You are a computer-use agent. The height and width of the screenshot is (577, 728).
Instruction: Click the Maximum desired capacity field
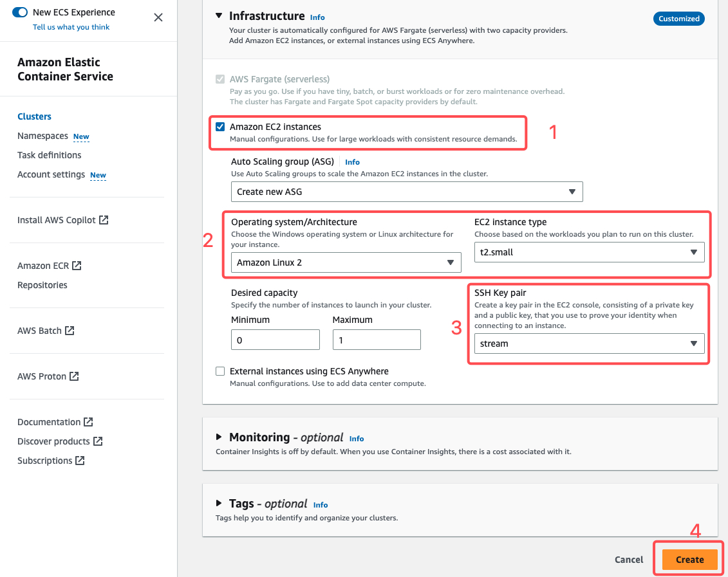(377, 340)
